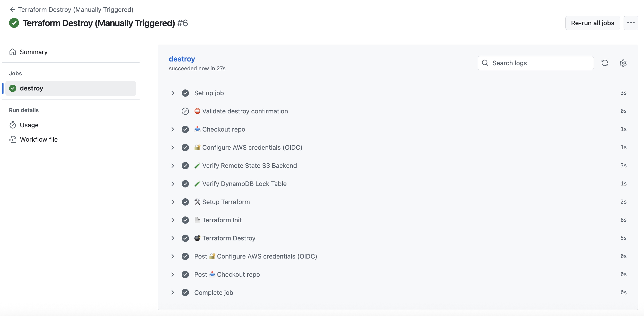Click the refresh logs icon
Viewport: 644px width, 316px height.
(x=605, y=63)
